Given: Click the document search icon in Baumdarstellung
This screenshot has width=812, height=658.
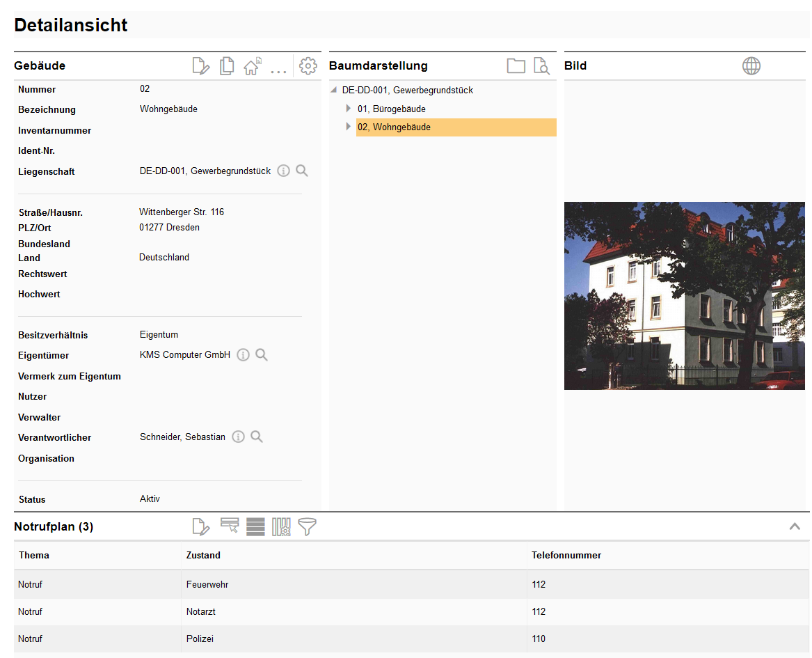Looking at the screenshot, I should coord(541,66).
